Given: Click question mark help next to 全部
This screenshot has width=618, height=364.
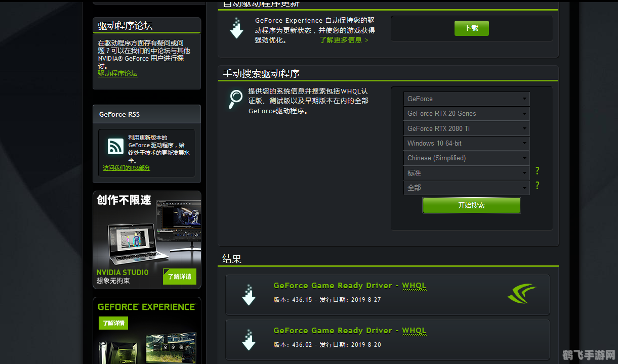Looking at the screenshot, I should pos(537,186).
